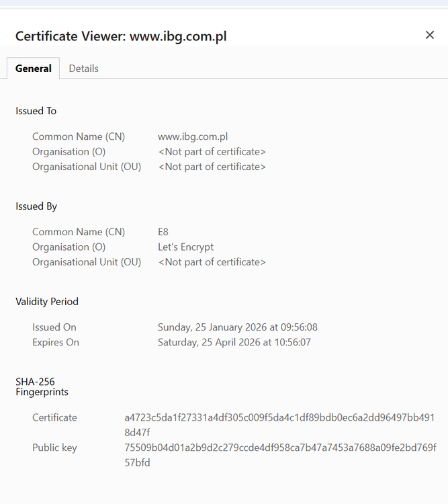The width and height of the screenshot is (448, 504).
Task: Click the Expires On date value
Action: pos(234,342)
